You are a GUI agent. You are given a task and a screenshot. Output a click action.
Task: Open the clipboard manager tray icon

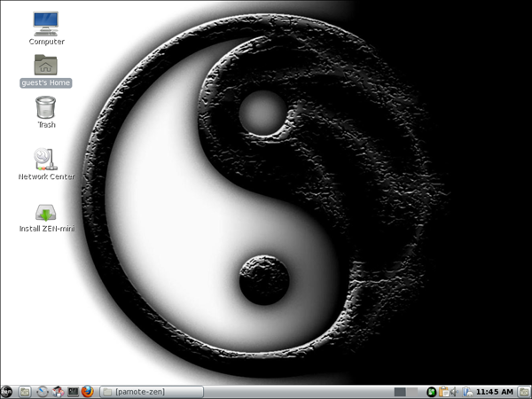click(x=444, y=391)
